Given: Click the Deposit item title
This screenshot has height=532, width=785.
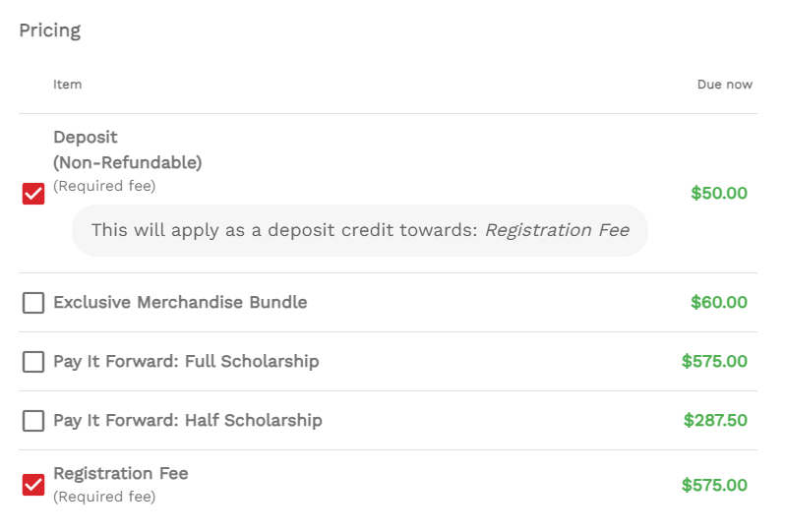Looking at the screenshot, I should (x=128, y=149).
